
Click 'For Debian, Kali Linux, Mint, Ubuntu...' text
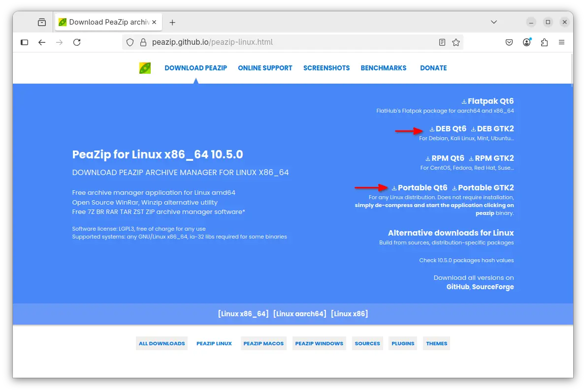pos(466,139)
